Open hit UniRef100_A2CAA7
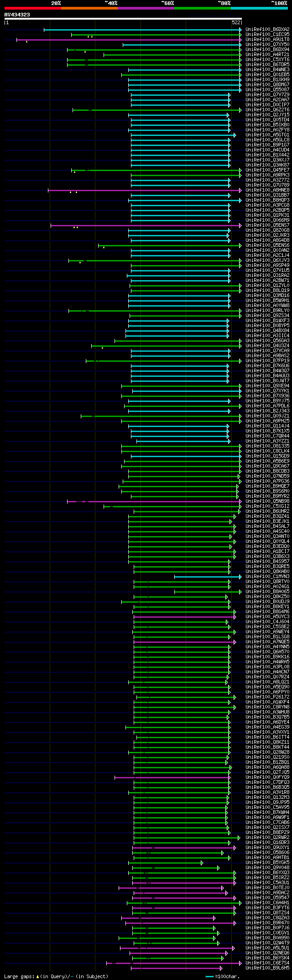This screenshot has height=980, width=292. click(267, 100)
